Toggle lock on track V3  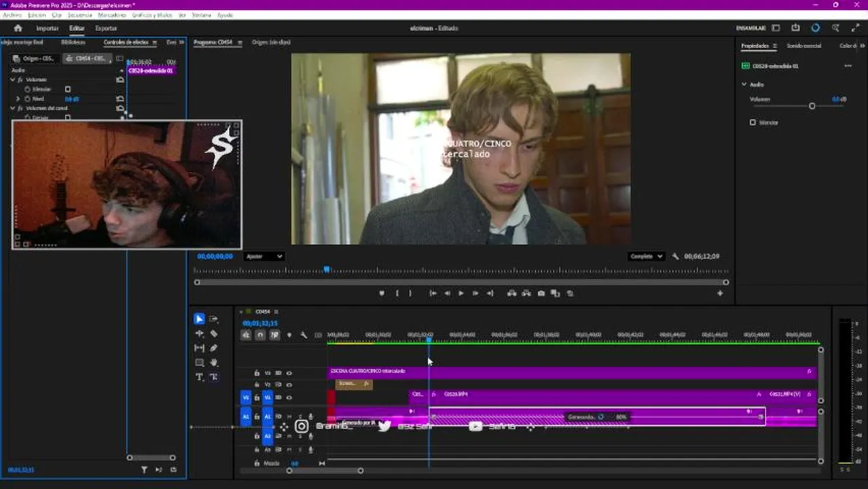(x=257, y=373)
